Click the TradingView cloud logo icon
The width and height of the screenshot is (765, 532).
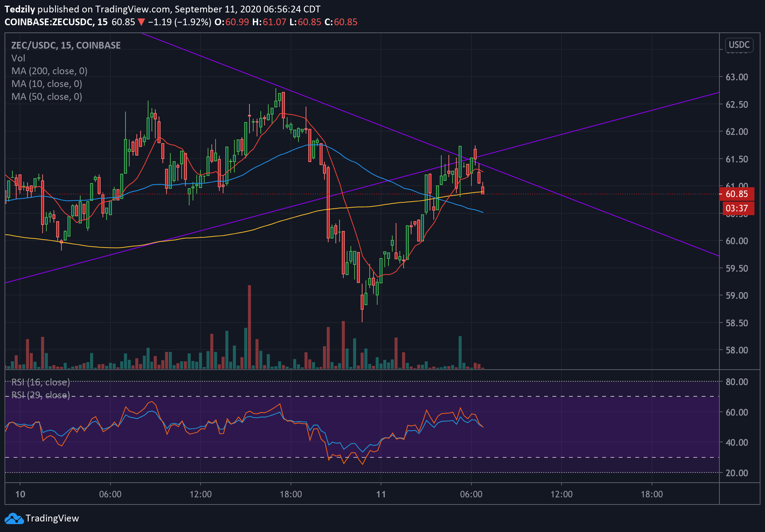click(14, 518)
